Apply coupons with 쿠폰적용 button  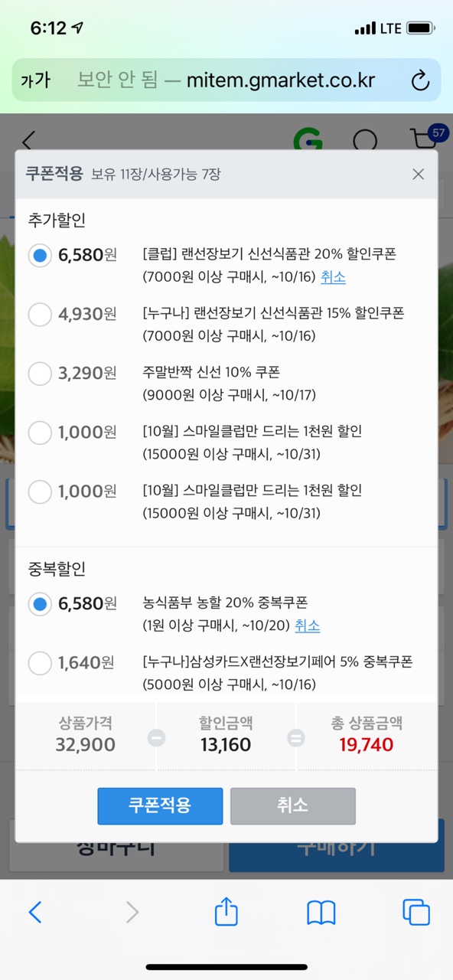(x=160, y=805)
